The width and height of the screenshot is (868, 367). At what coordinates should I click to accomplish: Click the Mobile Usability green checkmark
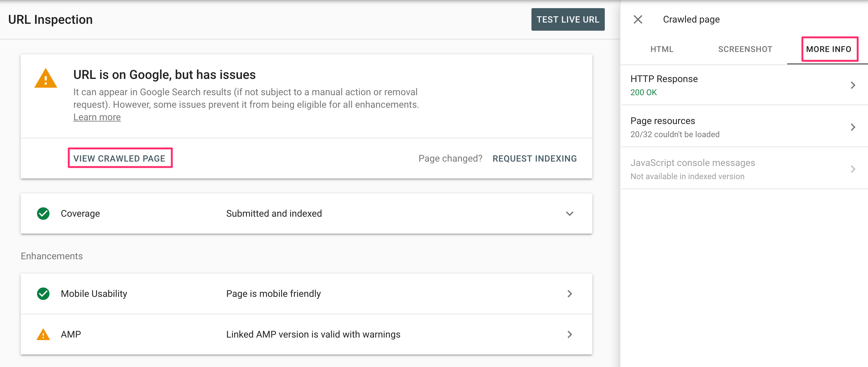pyautogui.click(x=43, y=294)
